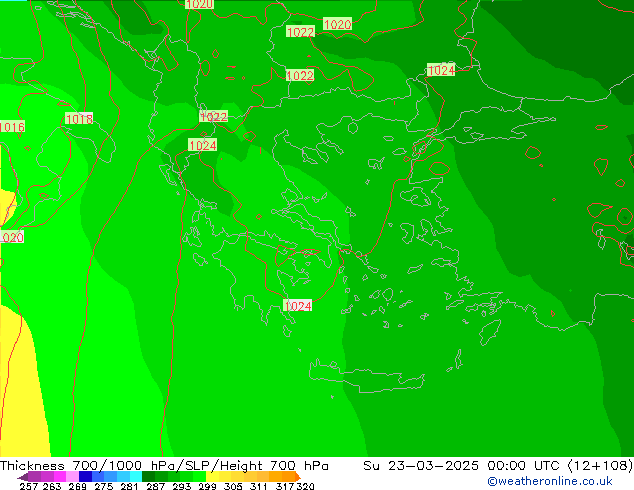Click the '(12+108)' forecast hour text
Viewport: 634px width, 490px height.
click(600, 465)
